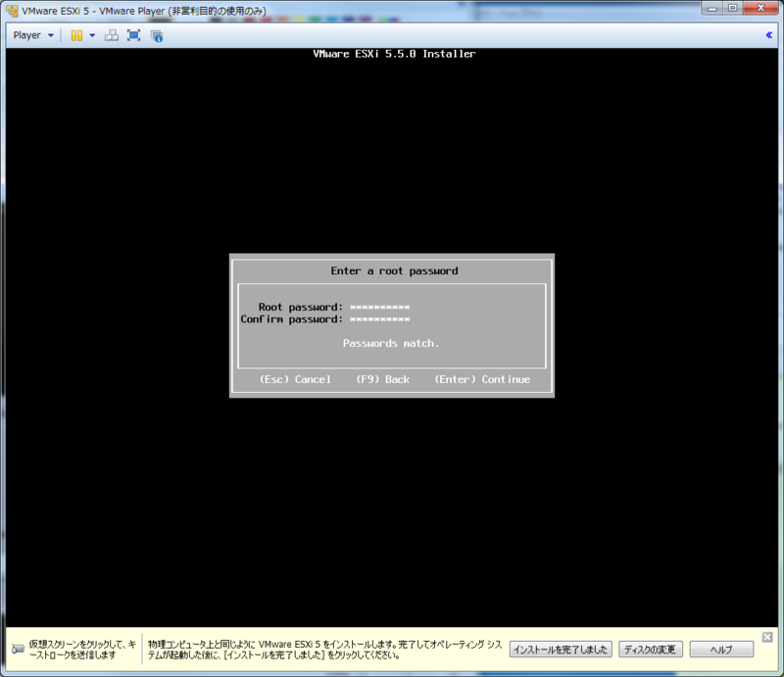Click the Root password field

tap(379, 307)
